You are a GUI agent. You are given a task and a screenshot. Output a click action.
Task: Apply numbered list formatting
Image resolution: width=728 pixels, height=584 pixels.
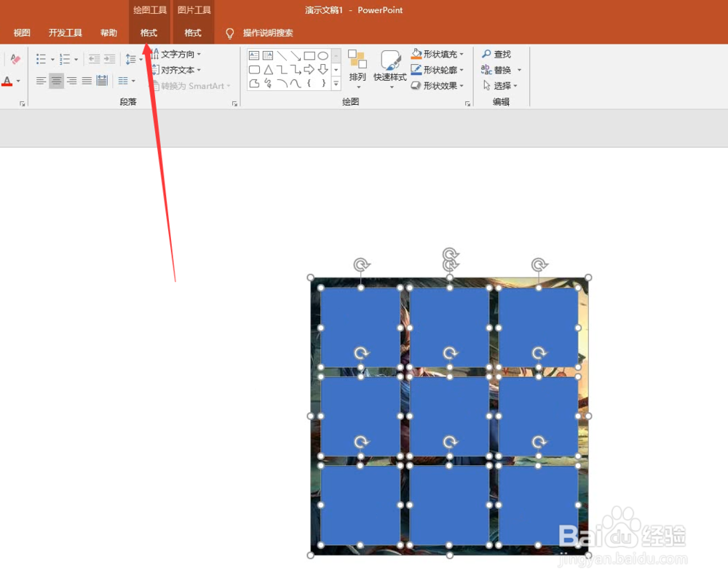(x=65, y=59)
